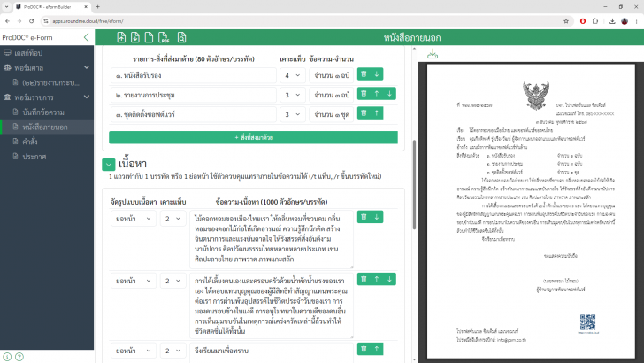644x363 pixels.
Task: Delete attachment row ๑. หนังสือรับรอง
Action: tap(364, 74)
